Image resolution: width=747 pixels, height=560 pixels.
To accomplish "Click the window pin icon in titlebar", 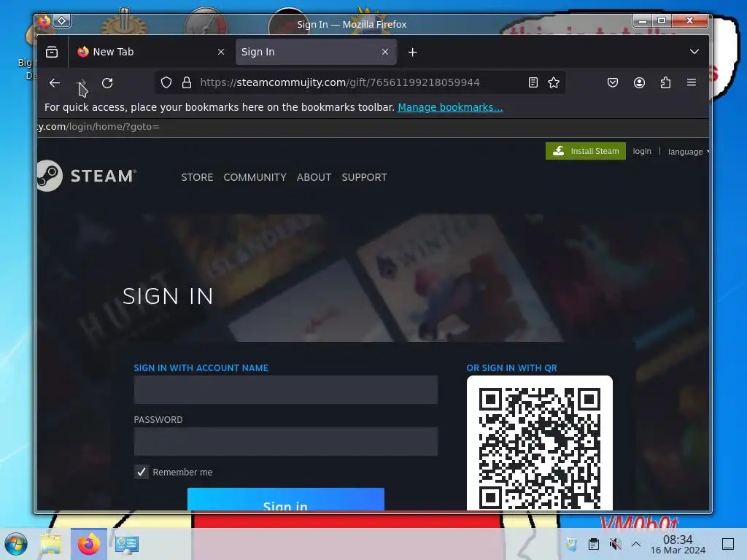I will click(x=62, y=20).
